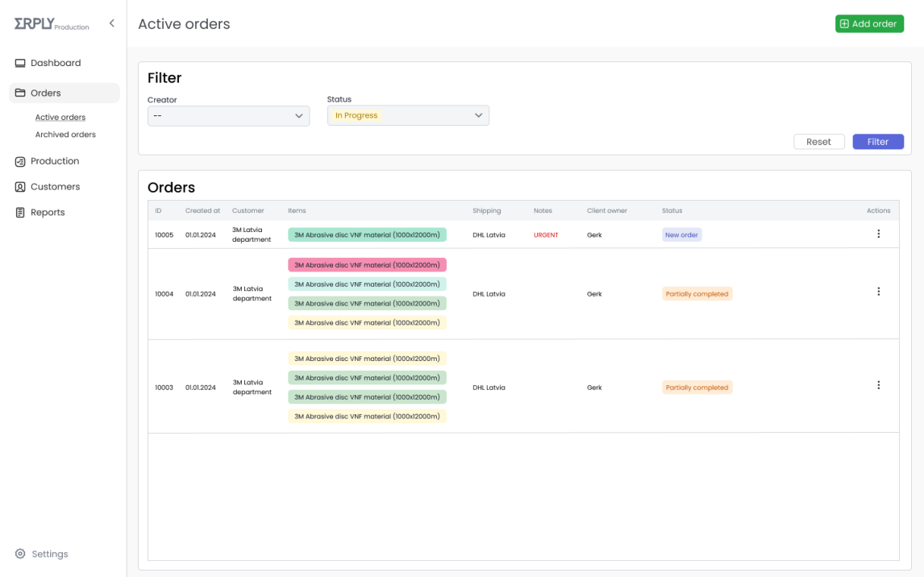The width and height of the screenshot is (924, 577).
Task: Click the Settings gear icon
Action: point(20,554)
